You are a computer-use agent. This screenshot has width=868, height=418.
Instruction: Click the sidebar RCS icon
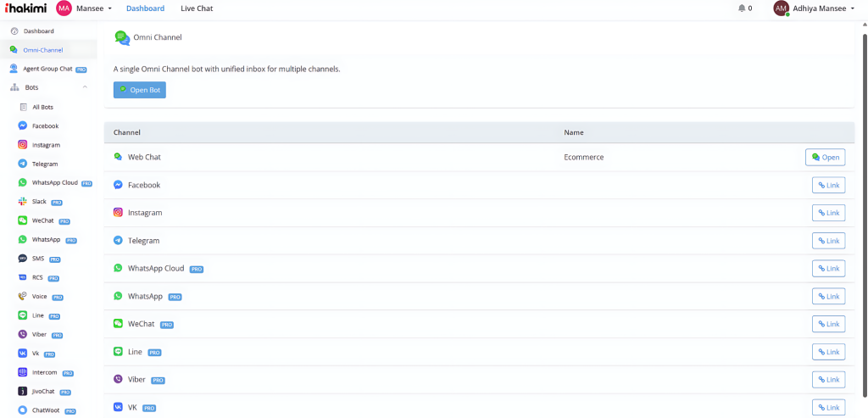(x=23, y=277)
